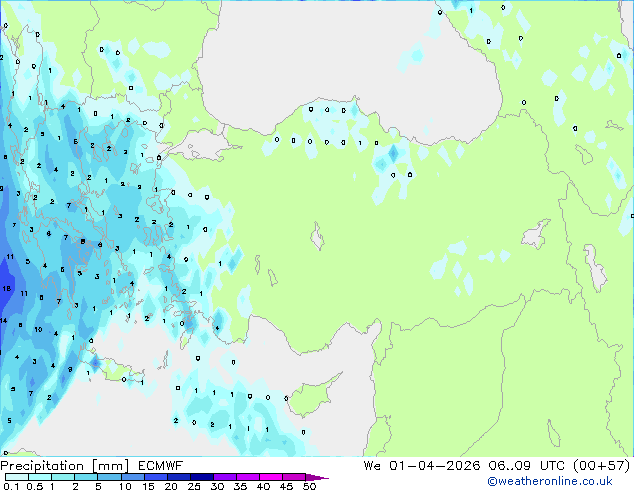
Task: Click the 'We 01-04-2026' date text
Action: (x=422, y=466)
